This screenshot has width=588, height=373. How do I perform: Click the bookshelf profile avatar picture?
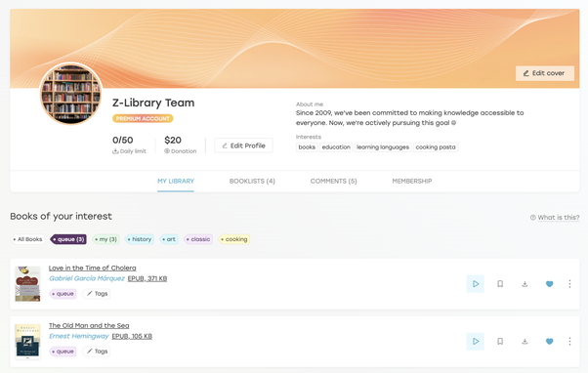click(x=71, y=94)
